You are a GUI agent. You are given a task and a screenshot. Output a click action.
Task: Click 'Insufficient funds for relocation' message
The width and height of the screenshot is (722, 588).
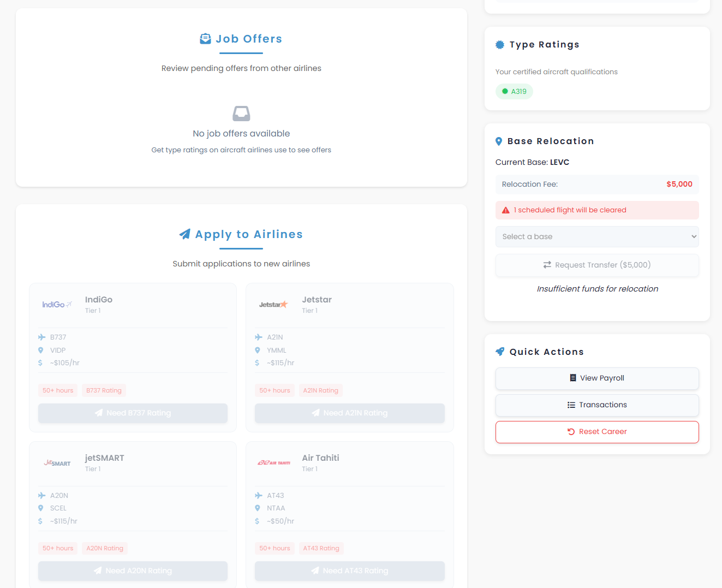(598, 289)
